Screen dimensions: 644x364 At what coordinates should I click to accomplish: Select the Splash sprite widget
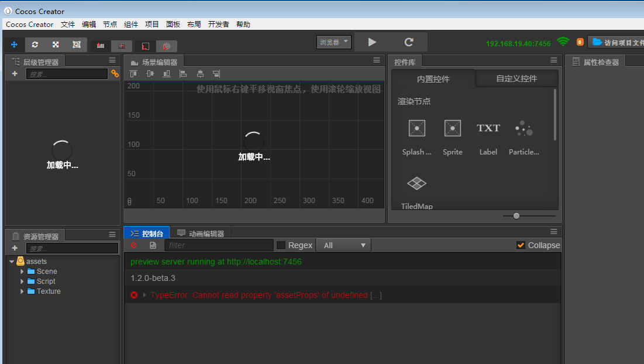tap(416, 137)
